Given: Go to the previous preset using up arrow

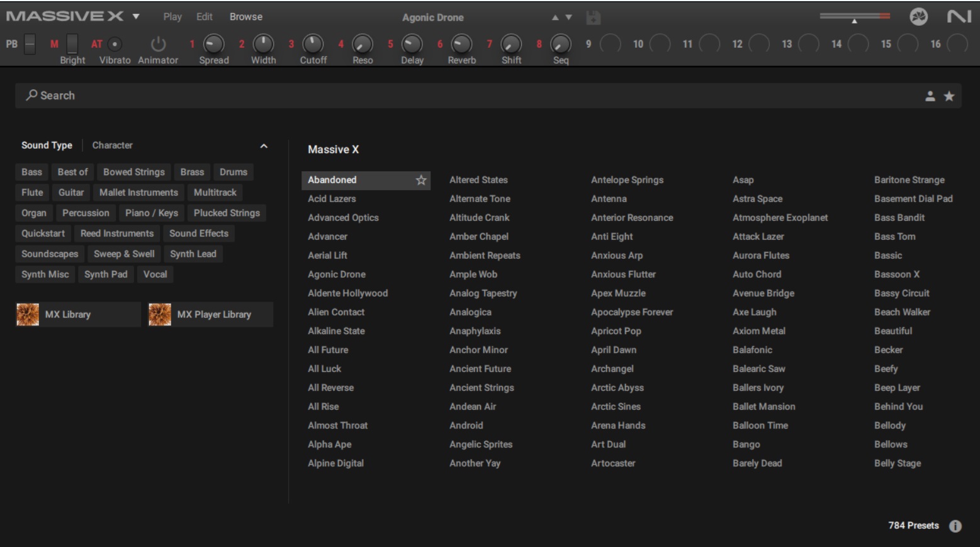Looking at the screenshot, I should tap(555, 18).
